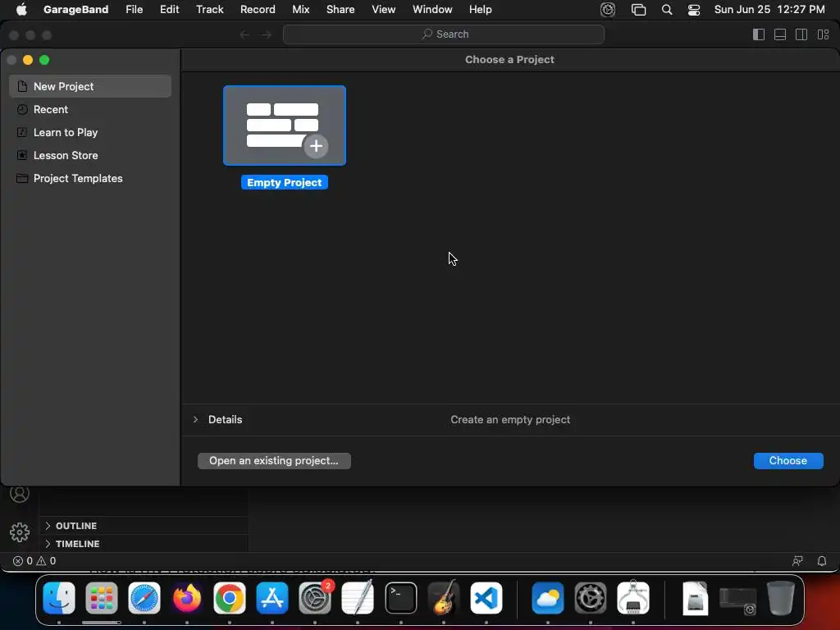
Task: Open VS Code Manage gear icon
Action: point(20,532)
